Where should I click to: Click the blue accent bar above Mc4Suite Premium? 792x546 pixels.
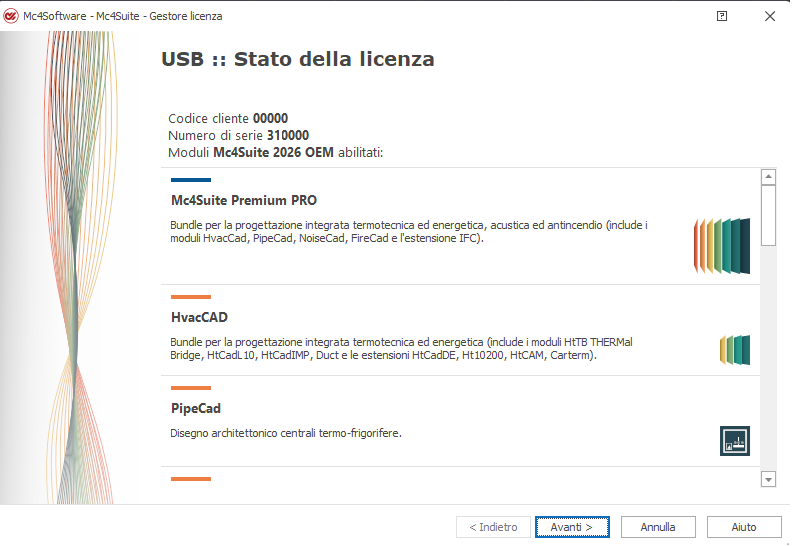tap(191, 180)
